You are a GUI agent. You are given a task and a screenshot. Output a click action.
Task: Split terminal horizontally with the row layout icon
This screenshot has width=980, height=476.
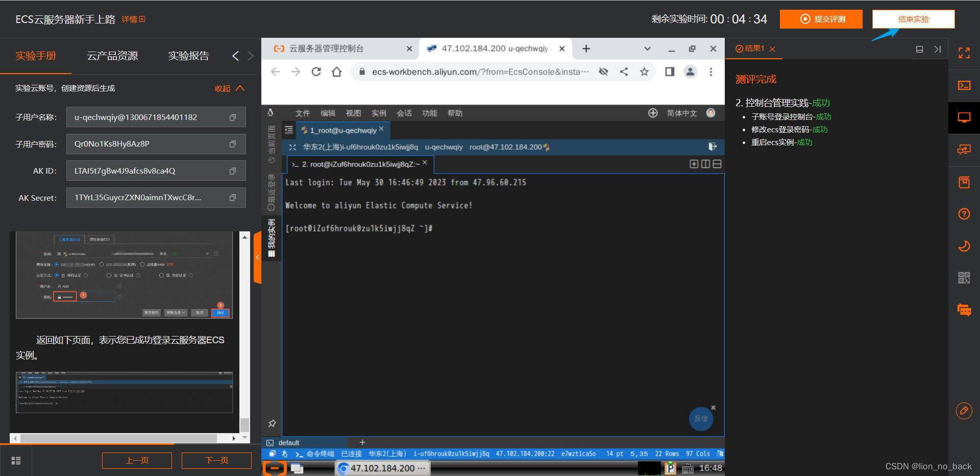pyautogui.click(x=717, y=164)
